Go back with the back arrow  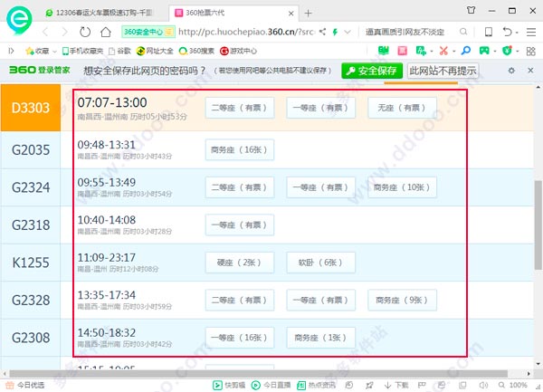click(x=45, y=33)
